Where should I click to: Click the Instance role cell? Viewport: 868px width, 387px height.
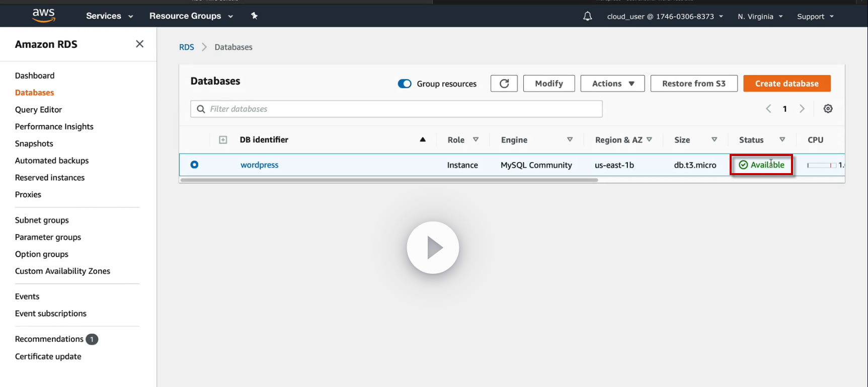[x=462, y=165]
